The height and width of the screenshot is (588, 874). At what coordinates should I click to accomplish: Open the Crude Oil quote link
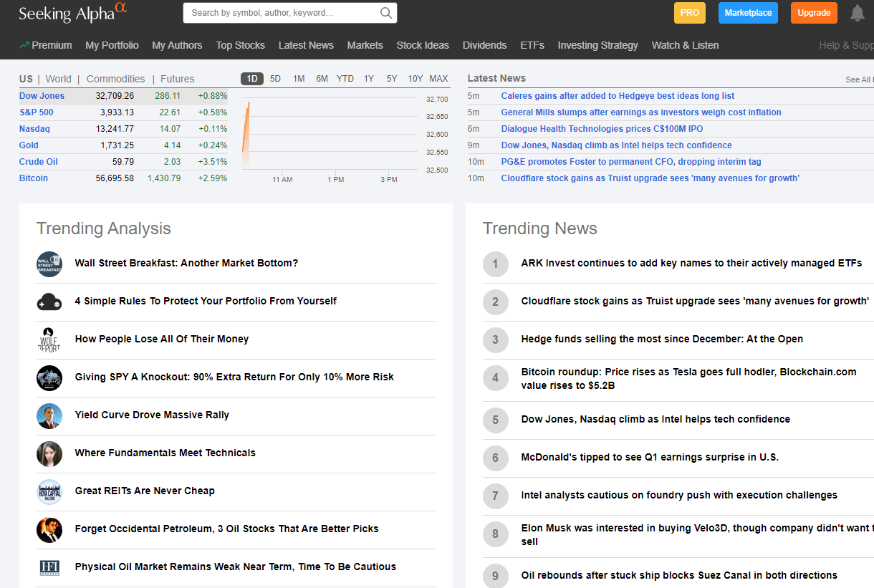pyautogui.click(x=38, y=162)
